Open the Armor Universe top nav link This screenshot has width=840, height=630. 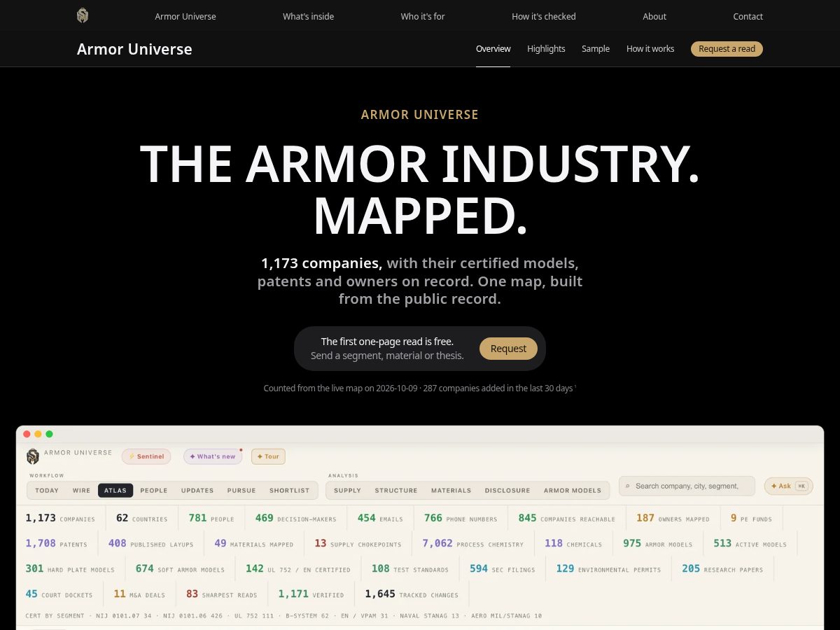pos(185,16)
